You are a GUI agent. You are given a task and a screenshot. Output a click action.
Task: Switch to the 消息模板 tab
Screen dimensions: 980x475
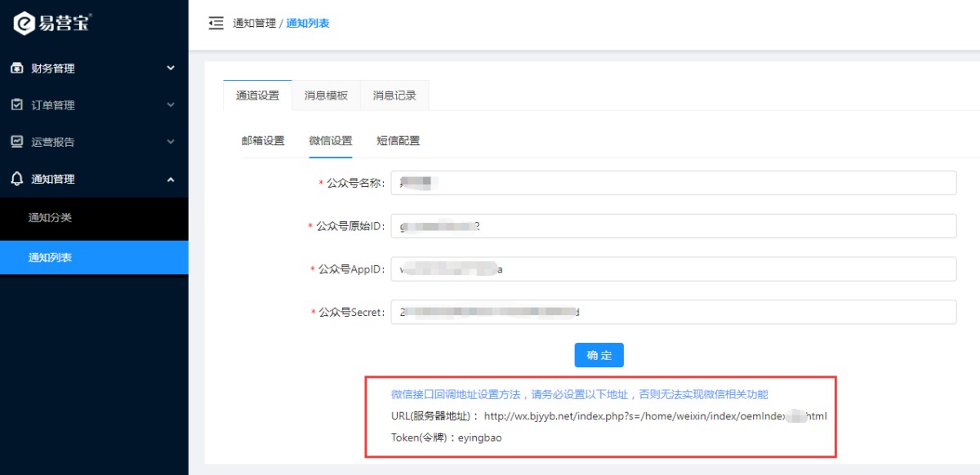(326, 95)
